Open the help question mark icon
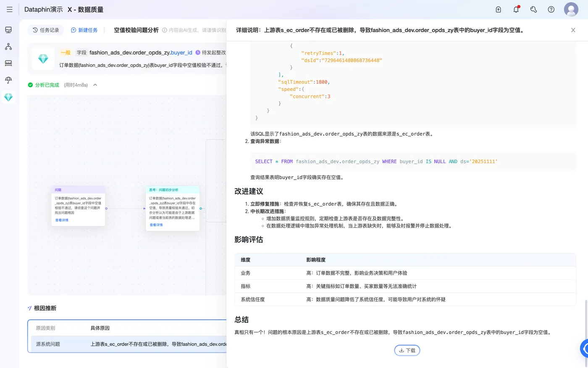This screenshot has width=588, height=368. pos(551,9)
